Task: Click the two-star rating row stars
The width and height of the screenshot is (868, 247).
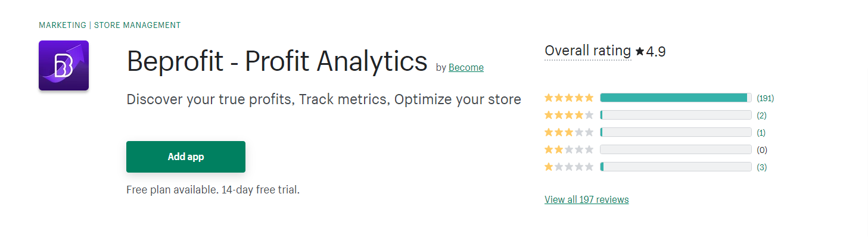Action: [569, 150]
